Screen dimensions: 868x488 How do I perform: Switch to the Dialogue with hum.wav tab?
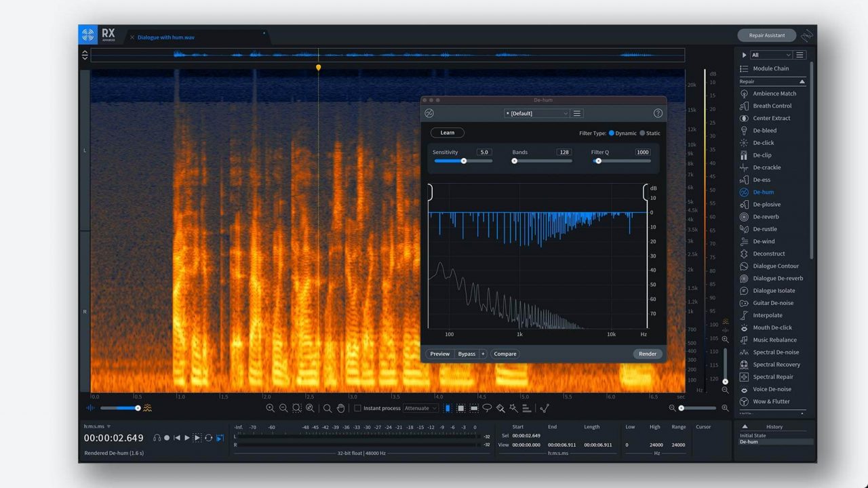tap(167, 37)
